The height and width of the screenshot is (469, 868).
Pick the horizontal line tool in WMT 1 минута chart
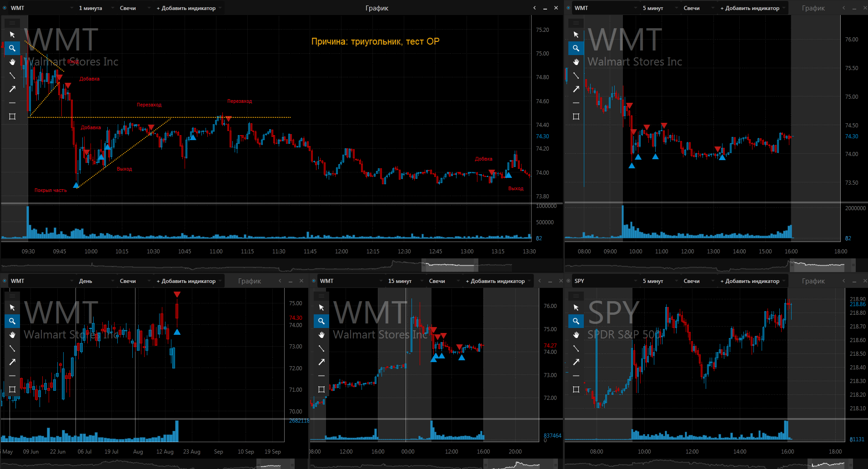12,103
